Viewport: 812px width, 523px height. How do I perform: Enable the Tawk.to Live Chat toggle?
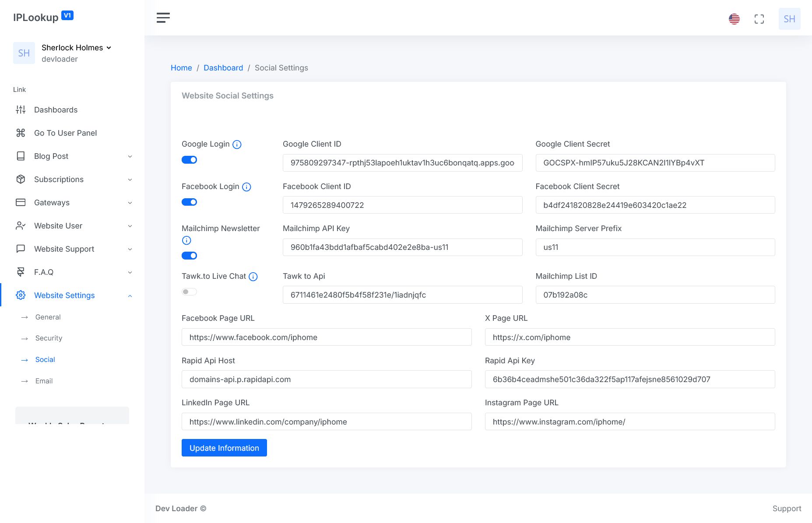click(189, 292)
